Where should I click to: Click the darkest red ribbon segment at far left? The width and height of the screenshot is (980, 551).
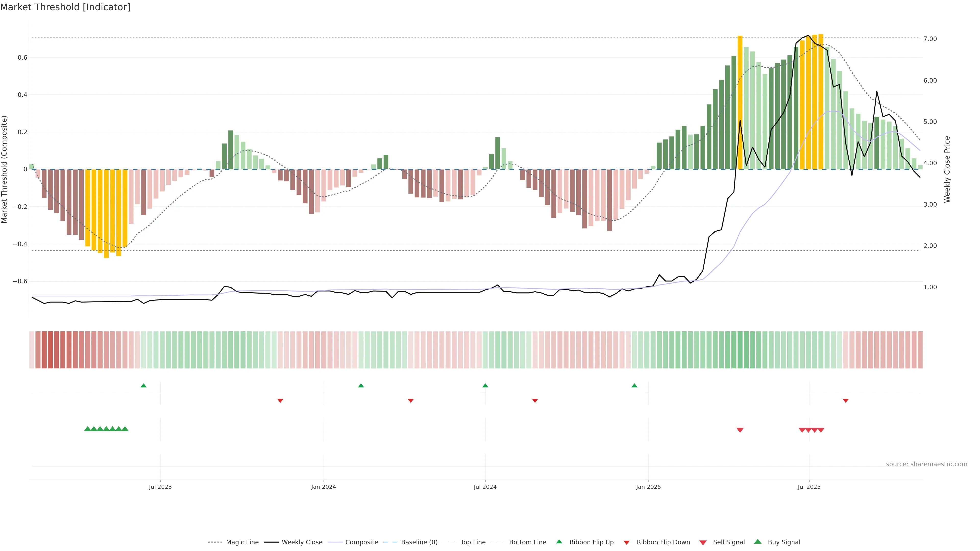50,350
